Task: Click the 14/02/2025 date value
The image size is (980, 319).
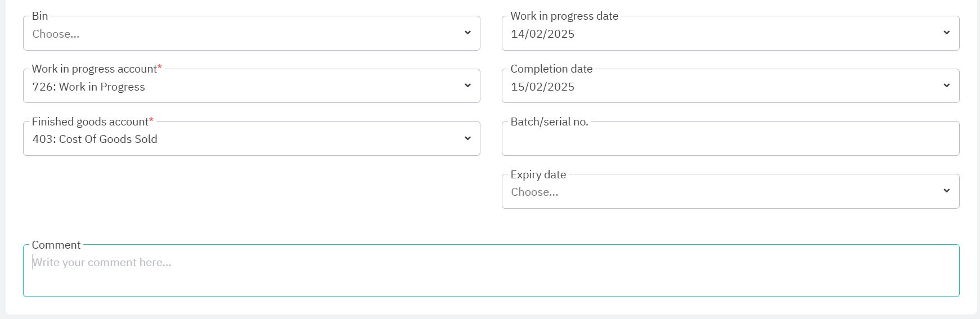Action: point(542,34)
